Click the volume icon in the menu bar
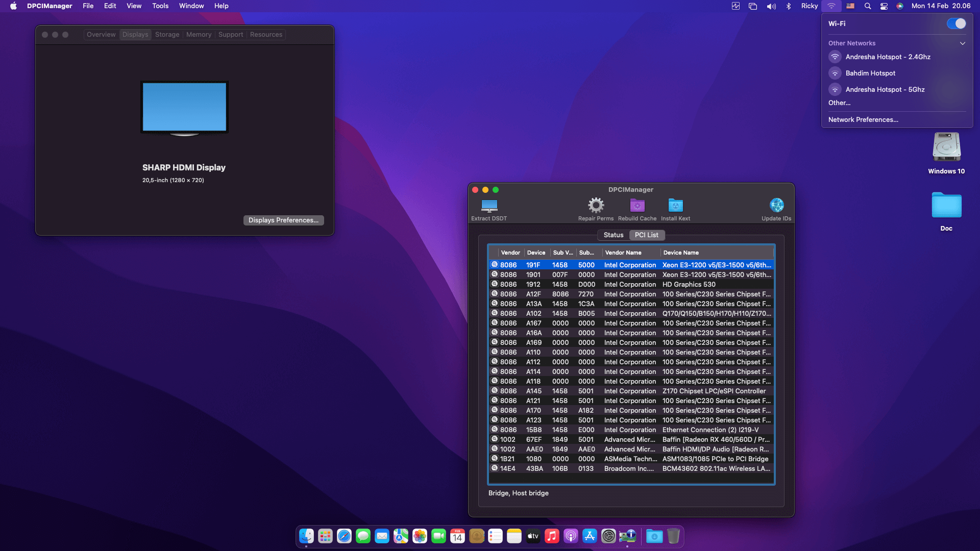The image size is (980, 551). click(x=771, y=6)
